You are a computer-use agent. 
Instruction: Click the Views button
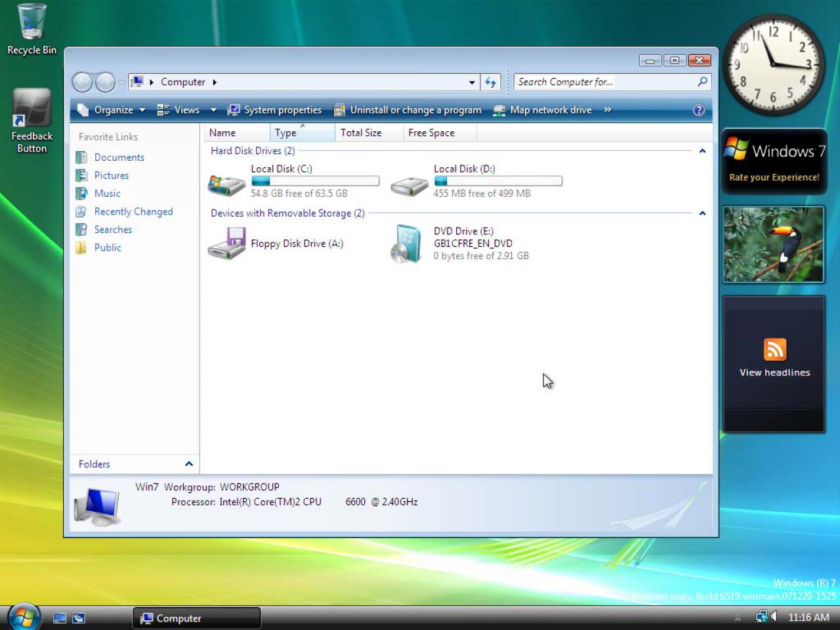coord(178,110)
